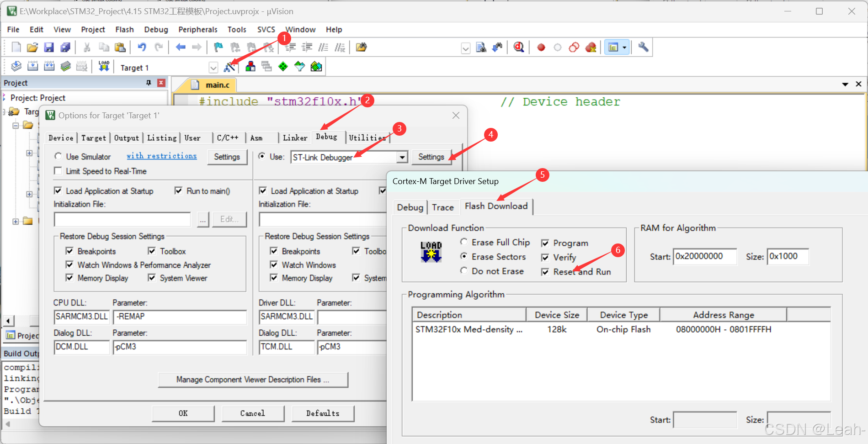This screenshot has width=868, height=444.
Task: Indent selected lines toolbar icon
Action: (291, 47)
